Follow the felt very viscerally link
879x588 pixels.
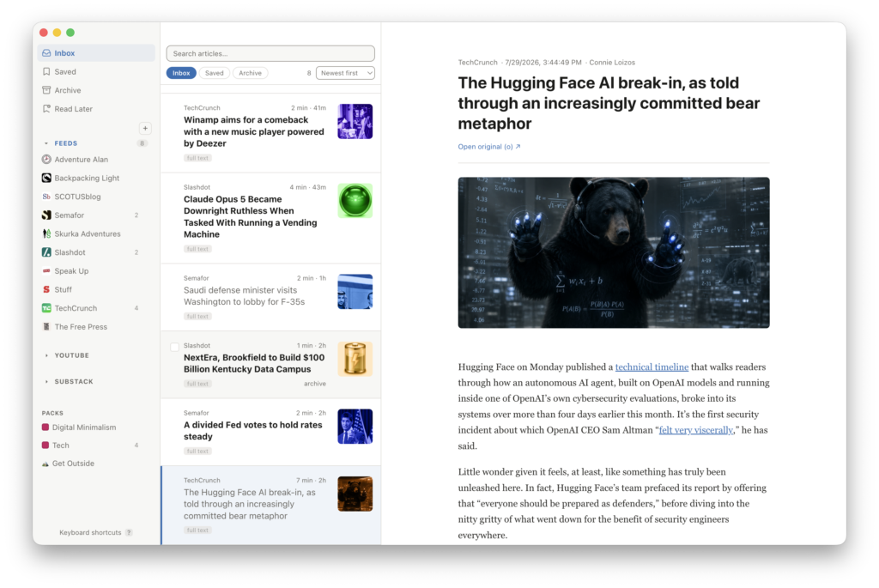tap(695, 430)
